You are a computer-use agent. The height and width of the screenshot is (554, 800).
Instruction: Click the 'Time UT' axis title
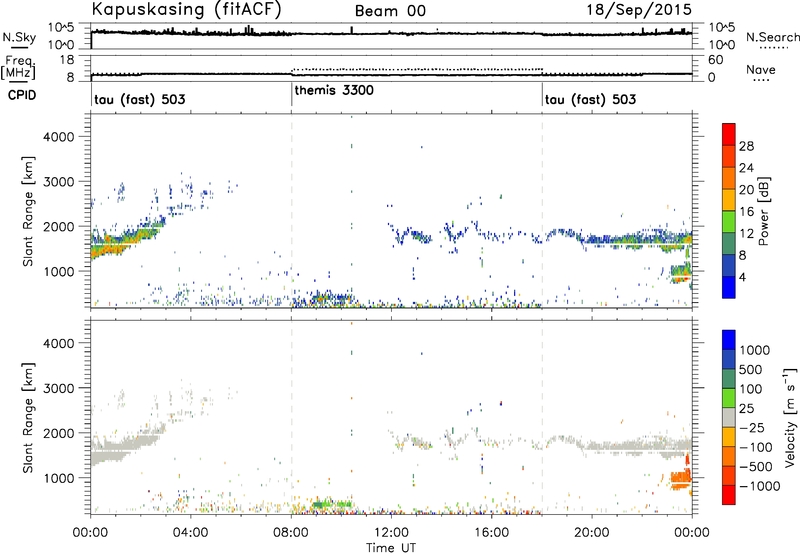(x=391, y=548)
